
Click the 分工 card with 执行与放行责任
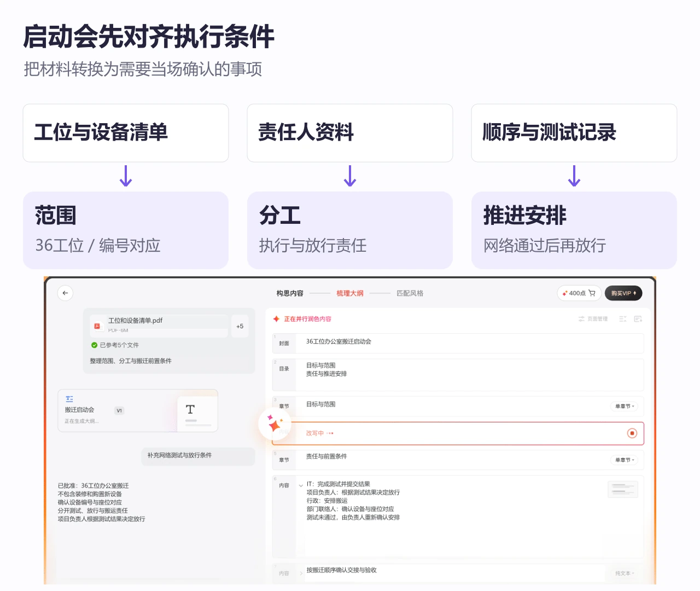pyautogui.click(x=350, y=230)
